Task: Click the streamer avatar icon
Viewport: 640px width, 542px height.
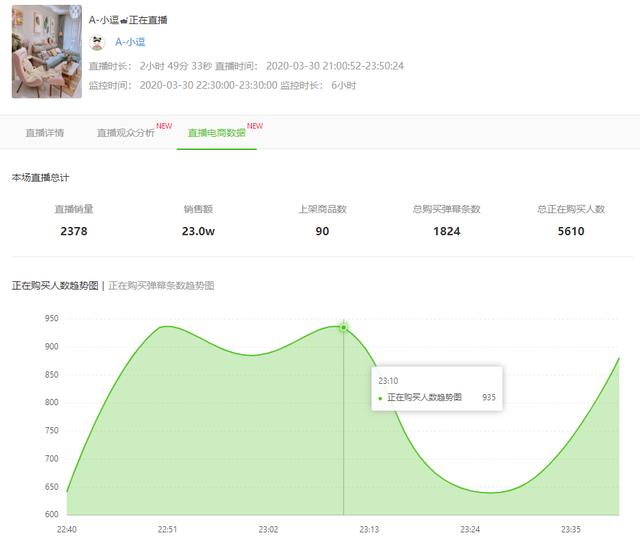Action: [x=97, y=42]
